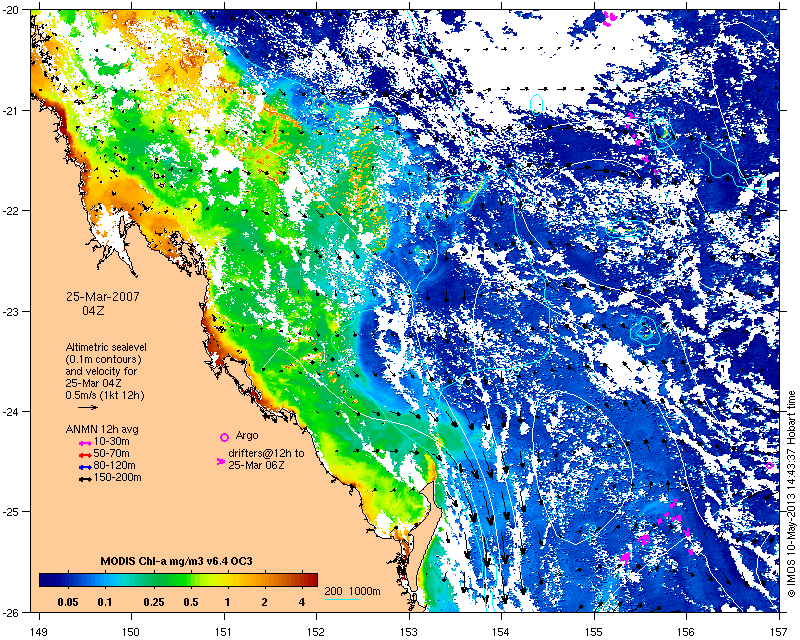Click the longitude axis label 156
The width and height of the screenshot is (800, 640).
pos(687,632)
